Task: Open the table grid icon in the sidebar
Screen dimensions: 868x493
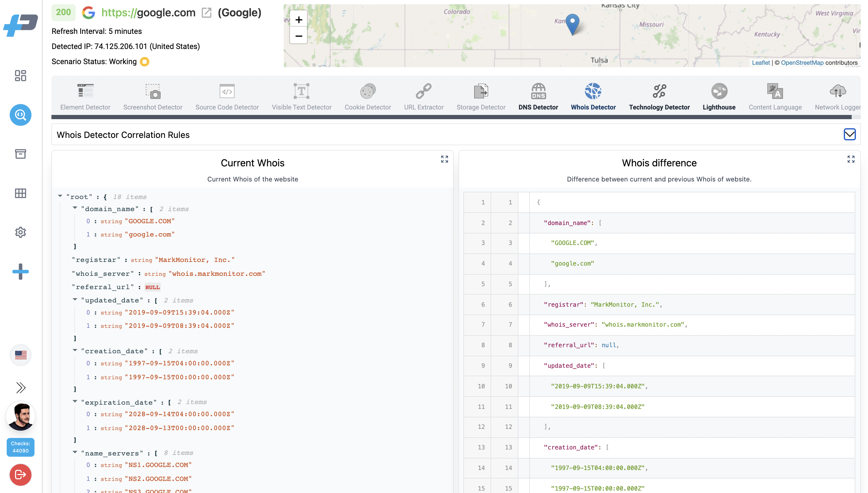Action: 20,193
